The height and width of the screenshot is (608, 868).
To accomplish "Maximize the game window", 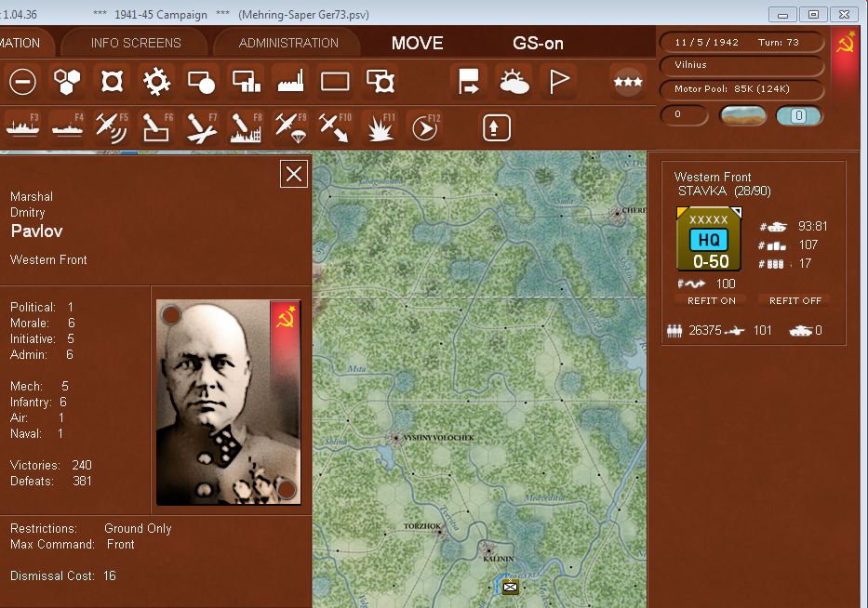I will tap(813, 14).
